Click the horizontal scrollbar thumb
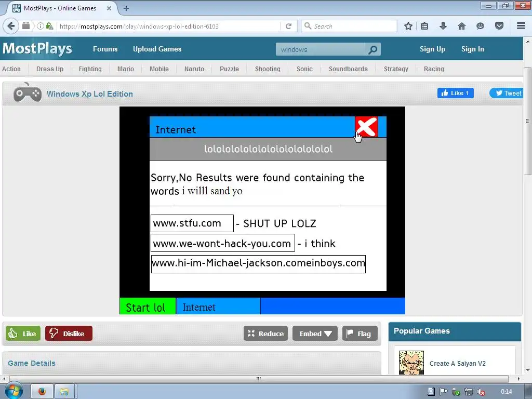532x399 pixels. [259, 379]
